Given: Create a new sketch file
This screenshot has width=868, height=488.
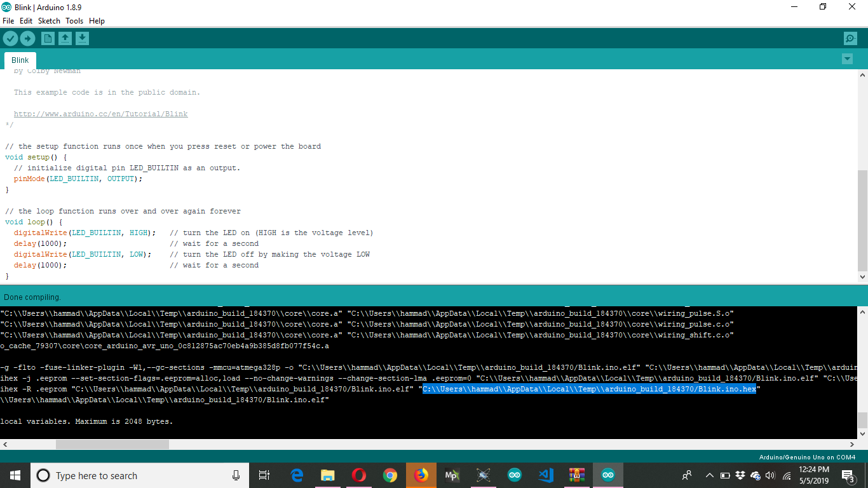Looking at the screenshot, I should (x=48, y=39).
